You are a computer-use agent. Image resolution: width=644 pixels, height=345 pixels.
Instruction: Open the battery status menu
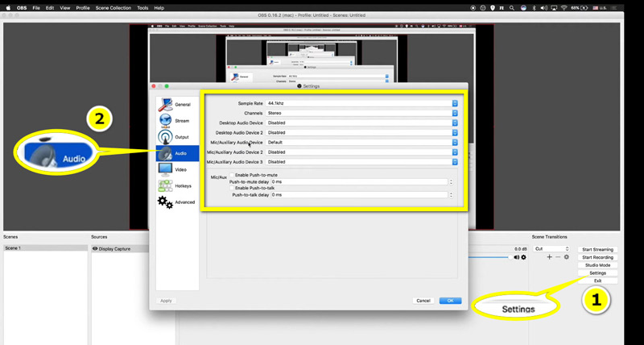pyautogui.click(x=580, y=8)
